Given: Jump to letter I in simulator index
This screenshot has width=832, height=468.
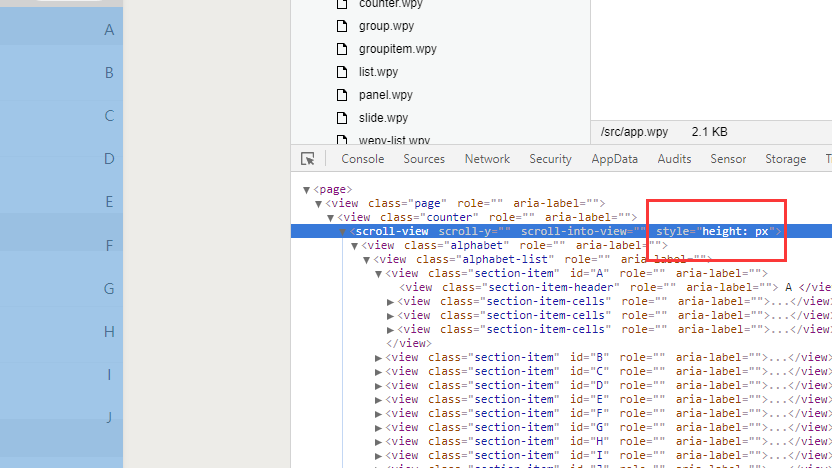Looking at the screenshot, I should click(x=109, y=375).
